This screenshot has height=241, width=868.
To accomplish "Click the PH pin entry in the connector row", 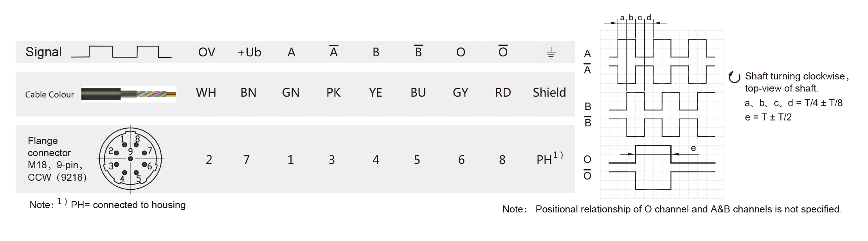I will tap(549, 159).
